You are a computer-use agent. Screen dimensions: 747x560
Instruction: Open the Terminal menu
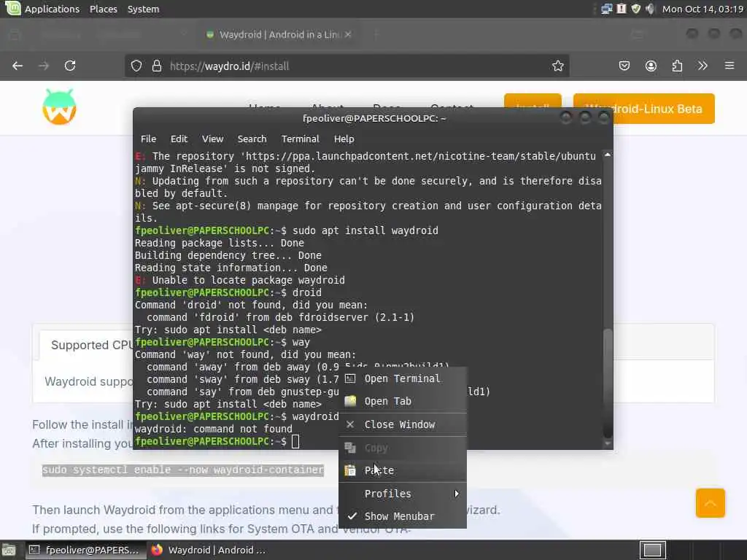click(x=300, y=139)
